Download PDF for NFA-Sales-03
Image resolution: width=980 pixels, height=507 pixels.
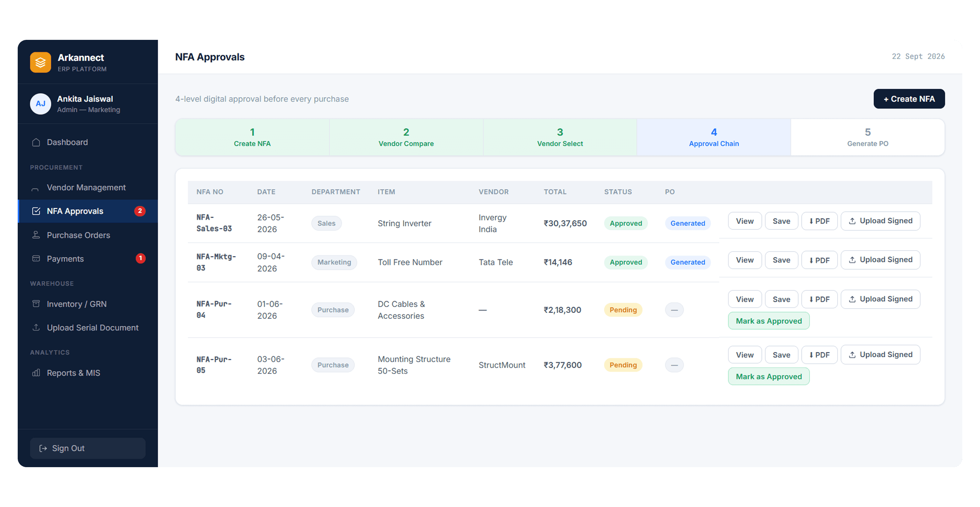click(819, 221)
